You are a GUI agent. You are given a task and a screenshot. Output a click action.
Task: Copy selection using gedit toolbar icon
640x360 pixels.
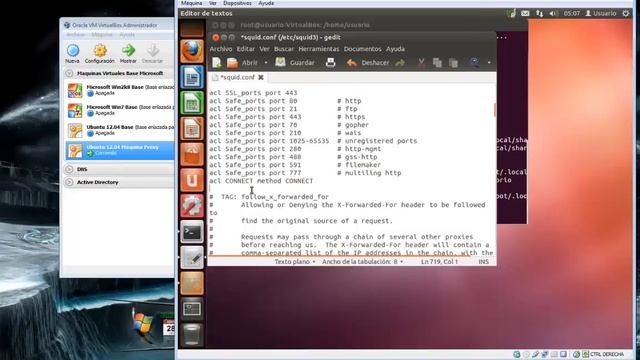pos(437,63)
